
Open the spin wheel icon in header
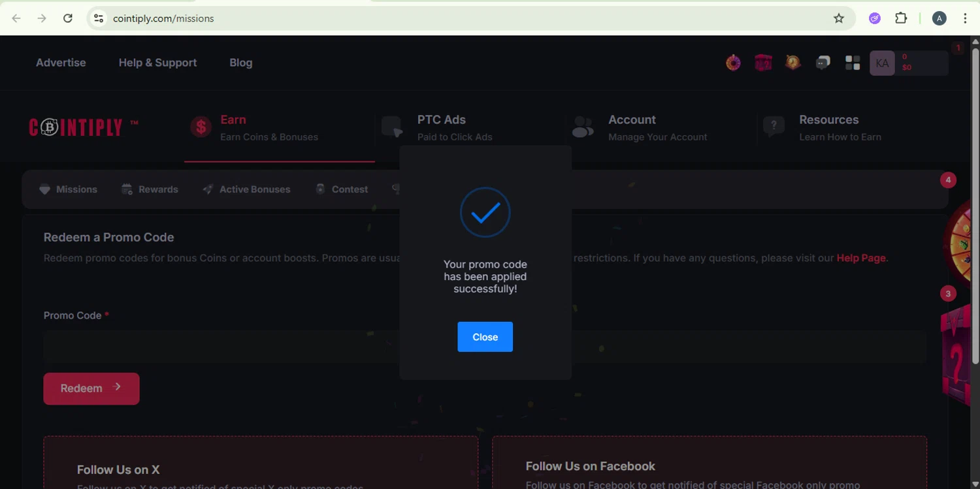pos(733,63)
